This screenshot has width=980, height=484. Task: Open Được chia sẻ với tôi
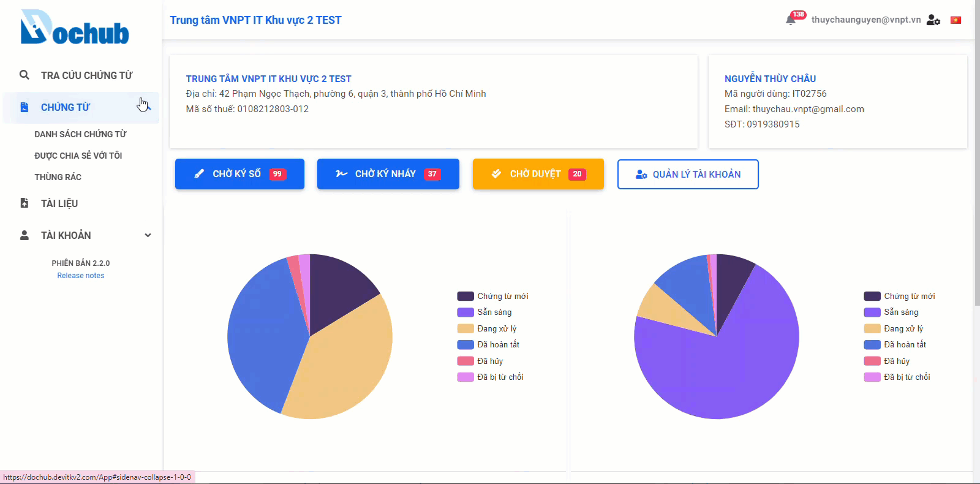pyautogui.click(x=78, y=156)
